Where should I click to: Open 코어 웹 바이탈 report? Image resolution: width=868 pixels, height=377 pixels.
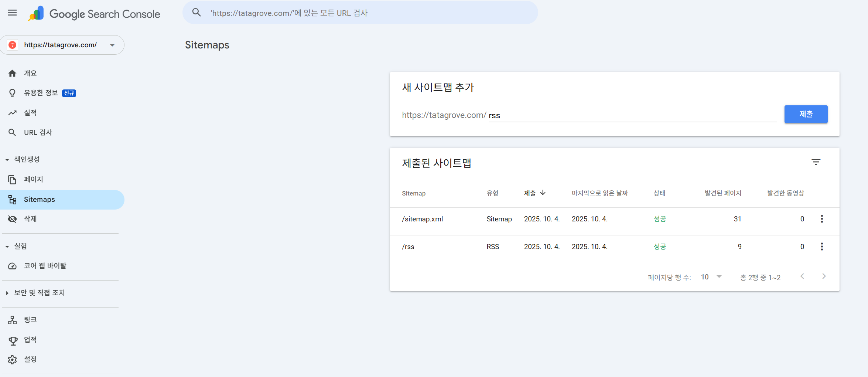(x=45, y=266)
